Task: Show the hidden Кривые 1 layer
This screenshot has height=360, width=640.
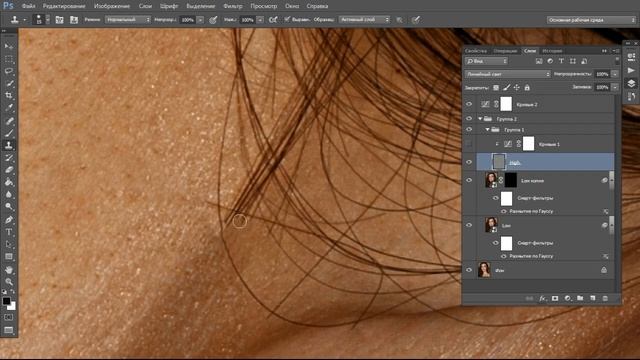Action: [469, 144]
